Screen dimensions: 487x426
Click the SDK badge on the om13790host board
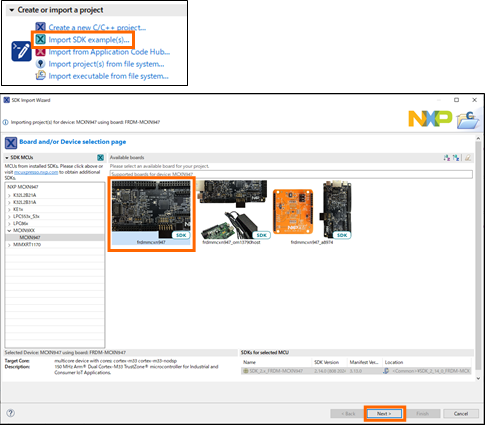pyautogui.click(x=261, y=235)
